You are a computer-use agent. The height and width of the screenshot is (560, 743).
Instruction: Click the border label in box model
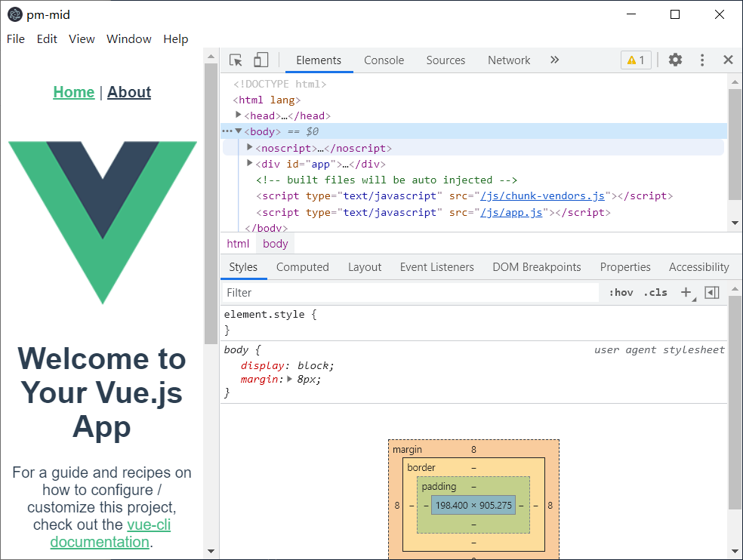tap(421, 467)
